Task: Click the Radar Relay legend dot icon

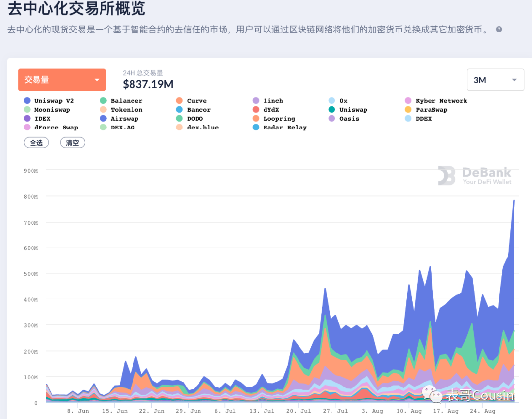Action: (257, 127)
